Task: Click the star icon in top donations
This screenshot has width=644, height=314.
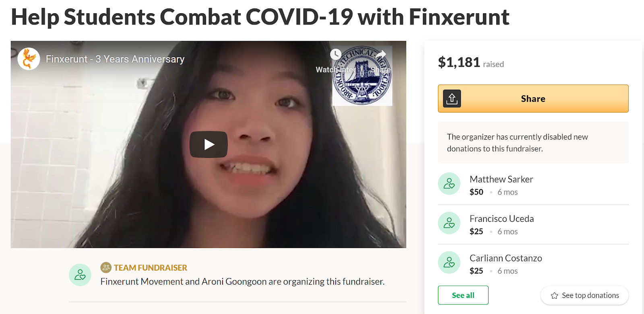Action: pos(554,296)
